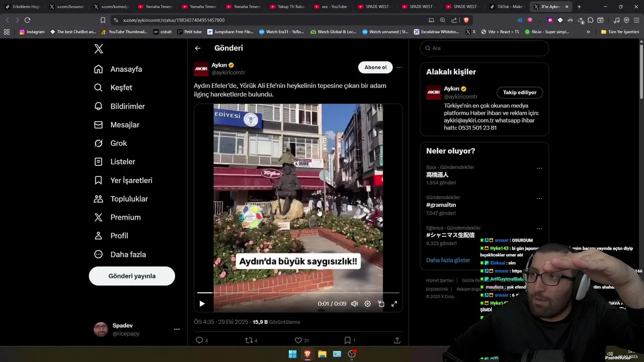
Task: Open browser extensions puzzle icon
Action: (591, 20)
